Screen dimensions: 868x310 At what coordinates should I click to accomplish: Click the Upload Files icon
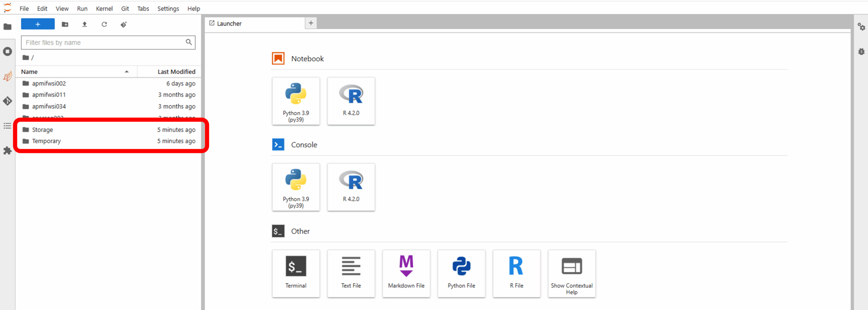pyautogui.click(x=84, y=24)
